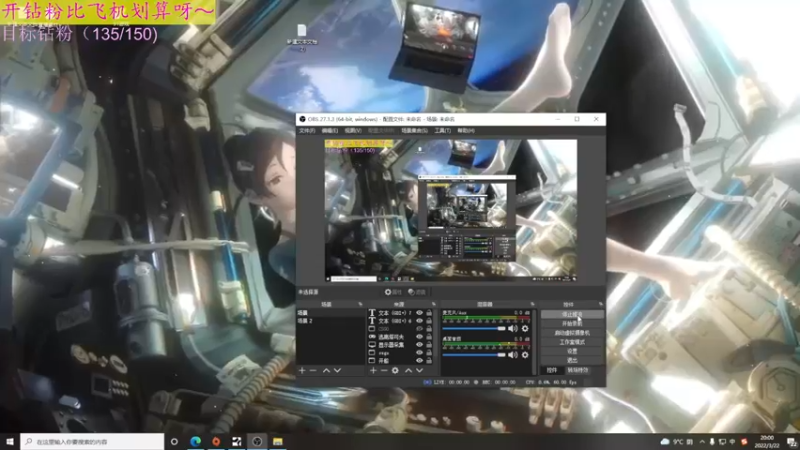This screenshot has width=800, height=450.
Task: Select scene 场景 2 in the scenes list
Action: [x=331, y=321]
